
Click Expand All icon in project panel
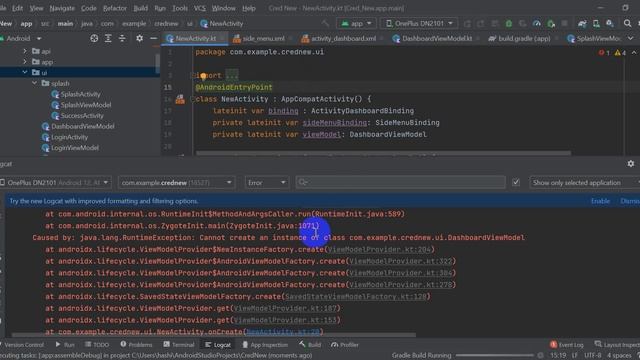[x=108, y=38]
